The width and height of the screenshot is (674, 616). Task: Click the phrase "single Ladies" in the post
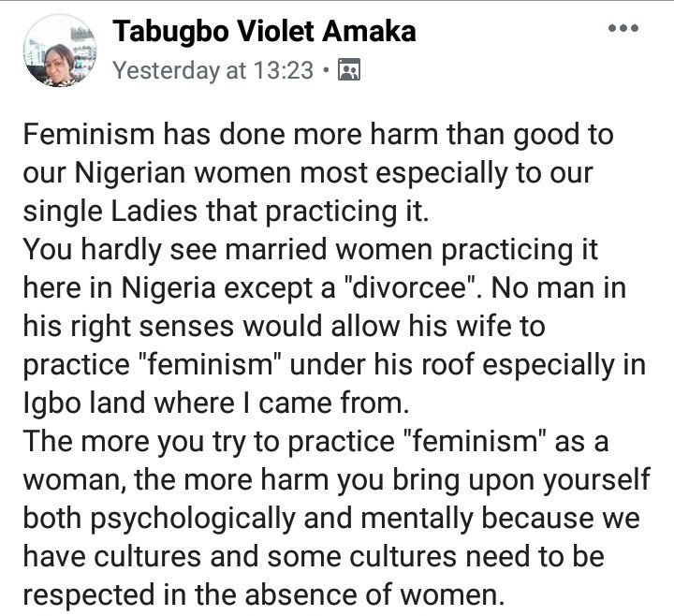point(111,211)
